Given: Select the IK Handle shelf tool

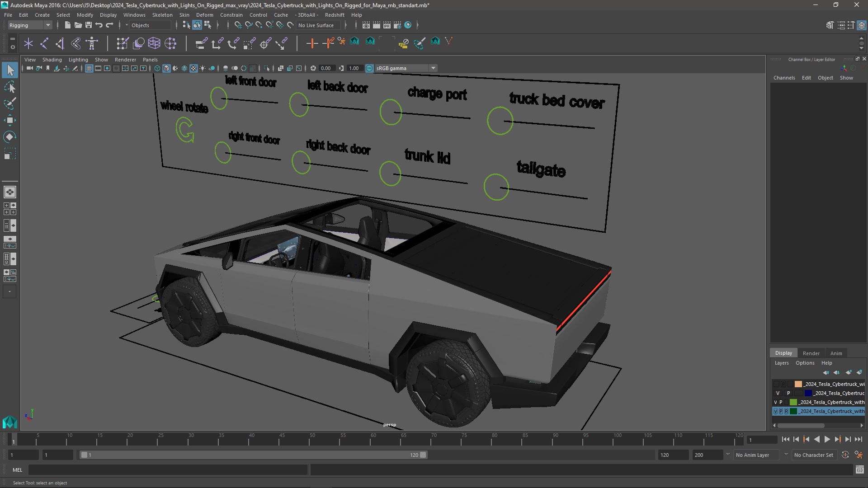Looking at the screenshot, I should (x=60, y=43).
